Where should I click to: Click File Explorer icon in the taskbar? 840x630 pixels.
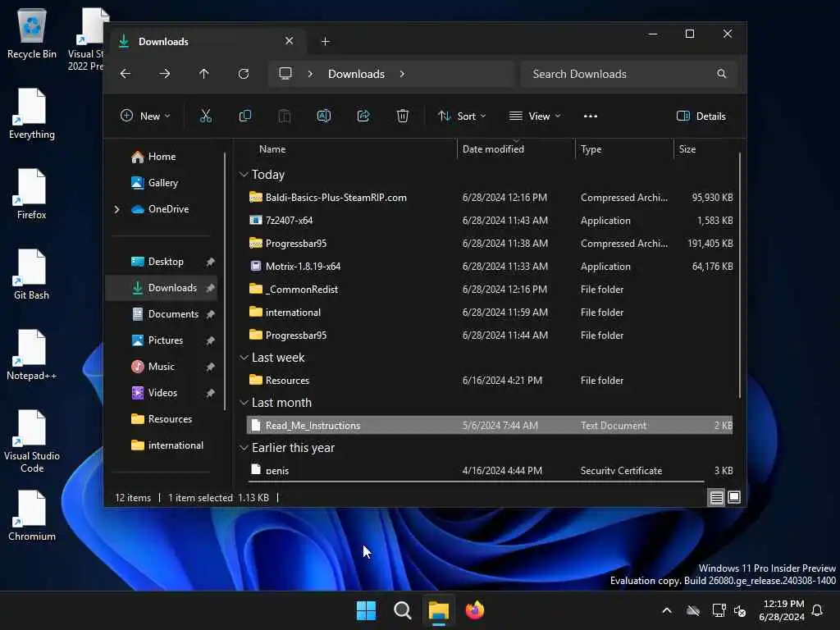coord(438,610)
